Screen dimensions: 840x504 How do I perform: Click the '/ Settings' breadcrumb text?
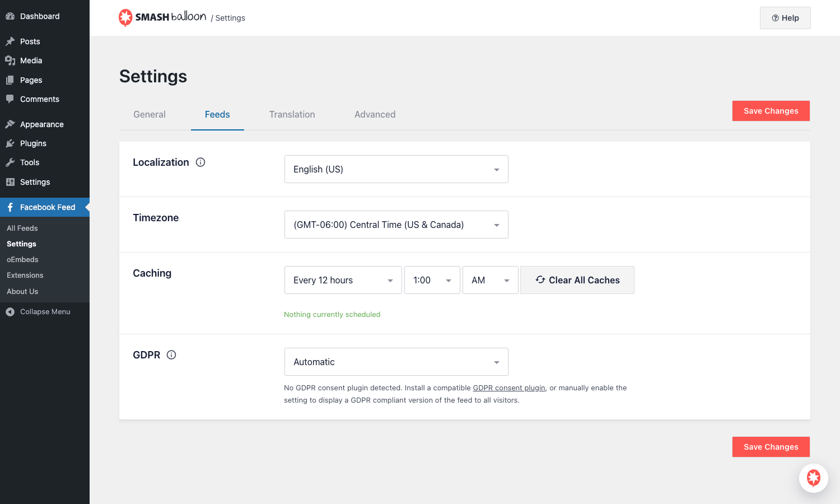[228, 18]
